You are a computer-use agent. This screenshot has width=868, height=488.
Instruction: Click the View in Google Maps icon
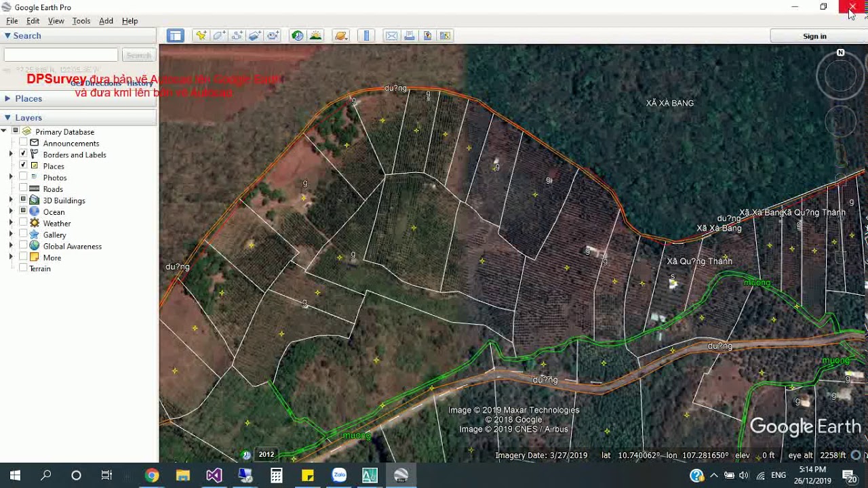click(x=445, y=36)
